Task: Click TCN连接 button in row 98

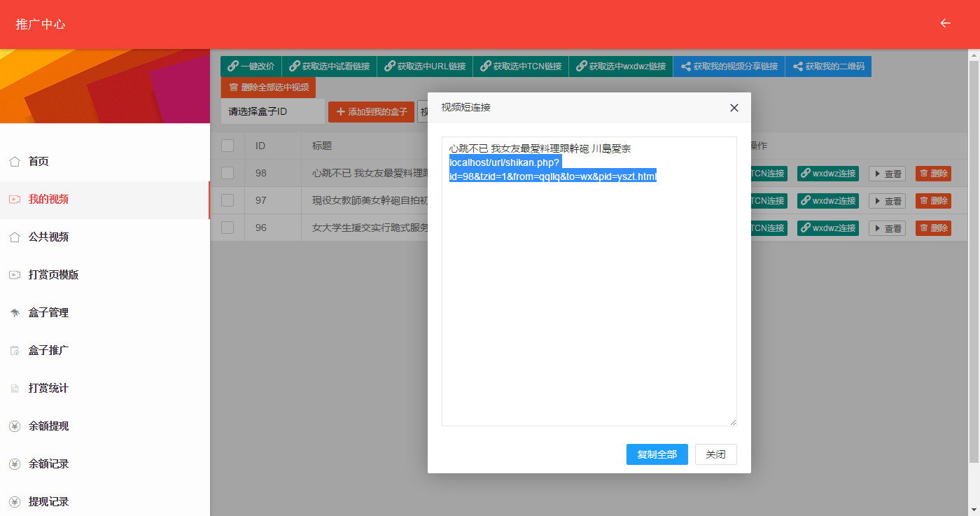Action: point(769,174)
